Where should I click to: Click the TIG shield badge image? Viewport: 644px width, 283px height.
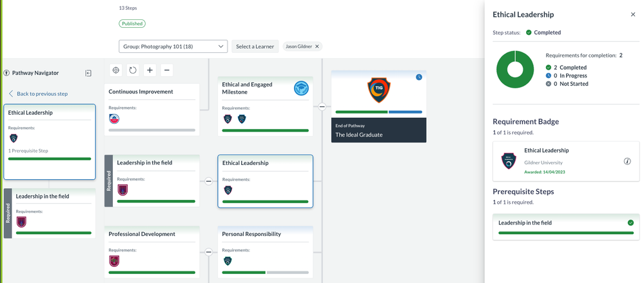tap(378, 90)
